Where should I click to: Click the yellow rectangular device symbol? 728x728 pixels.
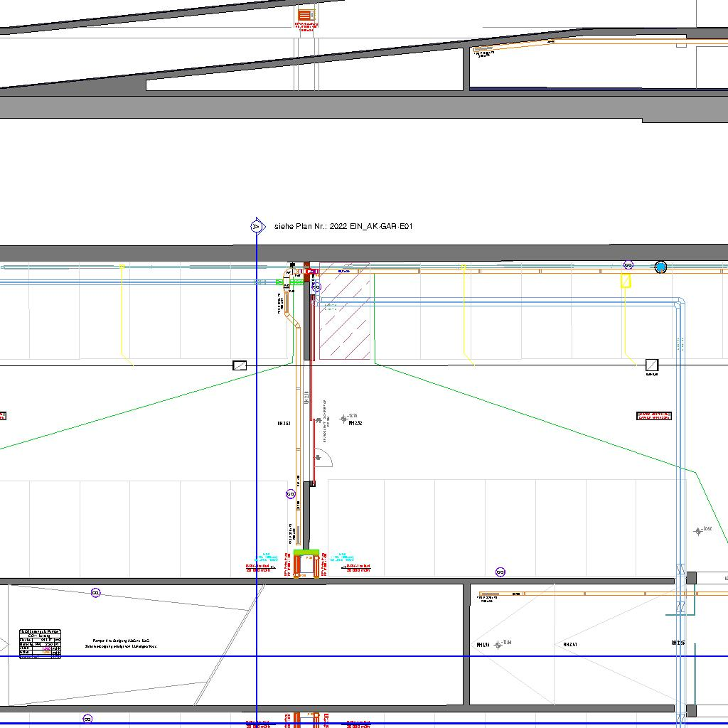pyautogui.click(x=626, y=281)
